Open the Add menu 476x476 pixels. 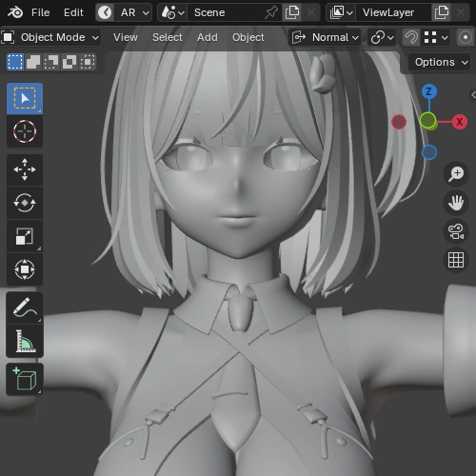click(208, 37)
